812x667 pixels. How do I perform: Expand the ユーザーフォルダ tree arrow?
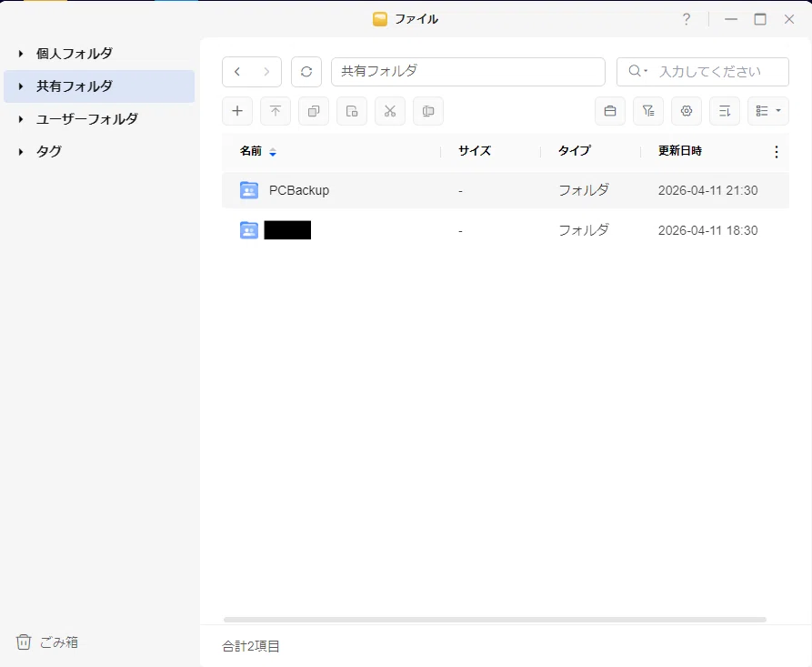(21, 118)
